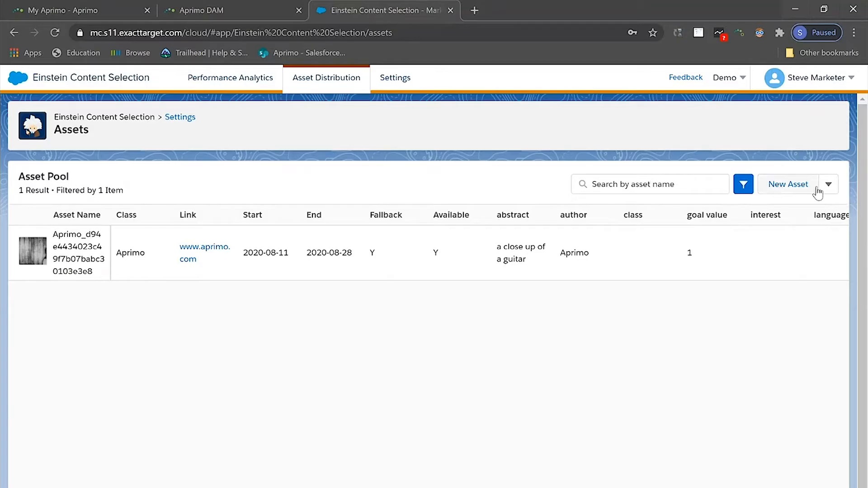The height and width of the screenshot is (488, 868).
Task: Click the interest column header
Action: [x=765, y=215]
